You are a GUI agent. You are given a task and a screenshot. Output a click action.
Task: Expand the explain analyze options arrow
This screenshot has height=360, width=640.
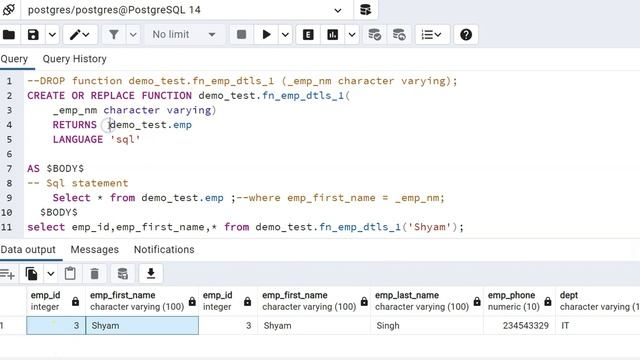point(352,35)
